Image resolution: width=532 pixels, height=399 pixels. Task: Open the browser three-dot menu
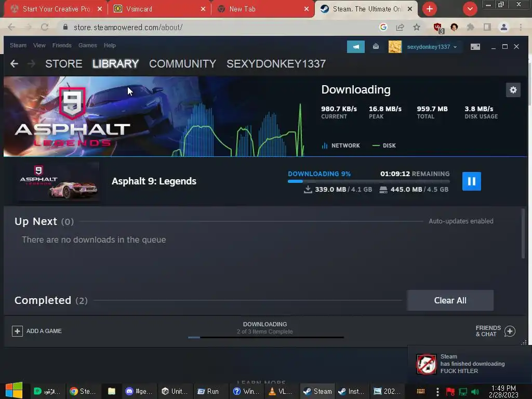[x=521, y=27]
